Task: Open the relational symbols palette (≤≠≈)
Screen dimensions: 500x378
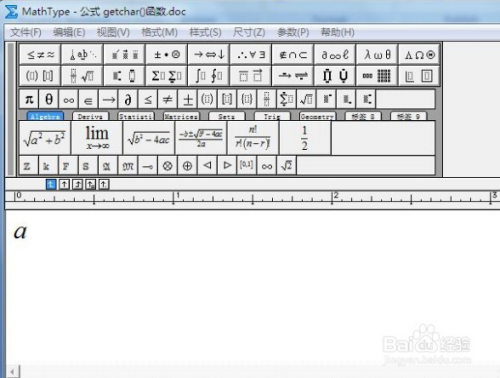Action: tap(40, 54)
